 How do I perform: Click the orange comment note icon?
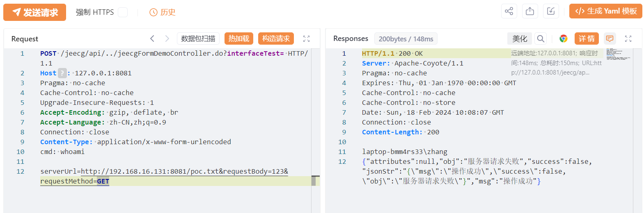click(610, 39)
